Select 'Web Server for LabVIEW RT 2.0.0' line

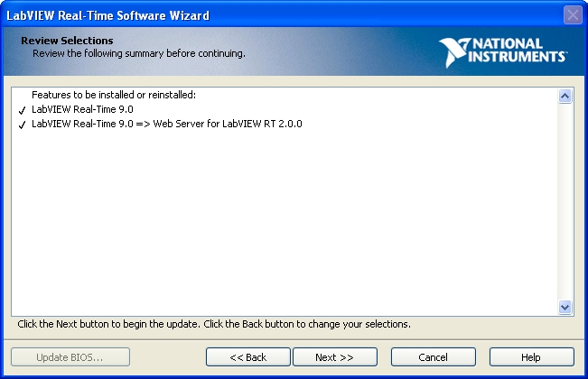click(167, 124)
